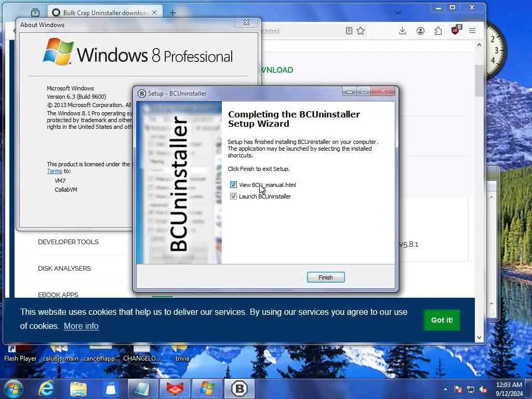Click the browser page scrollbar thumb
532x399 pixels.
point(479,81)
